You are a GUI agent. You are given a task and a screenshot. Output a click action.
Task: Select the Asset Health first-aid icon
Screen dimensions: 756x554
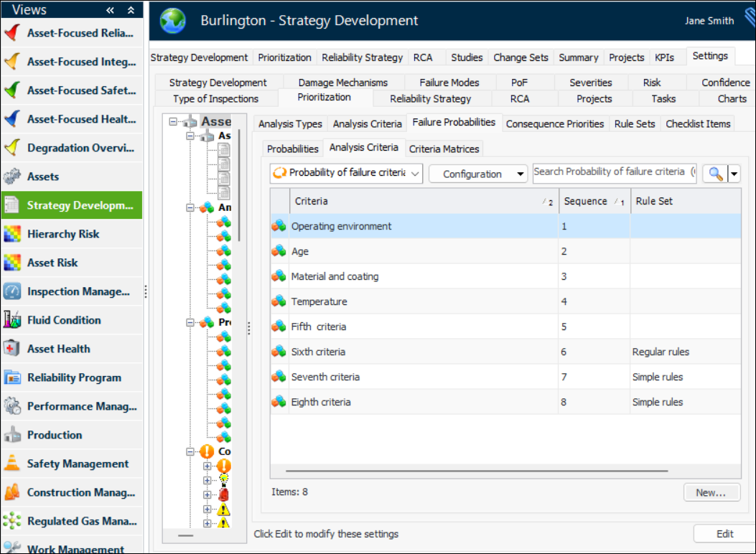click(x=12, y=349)
